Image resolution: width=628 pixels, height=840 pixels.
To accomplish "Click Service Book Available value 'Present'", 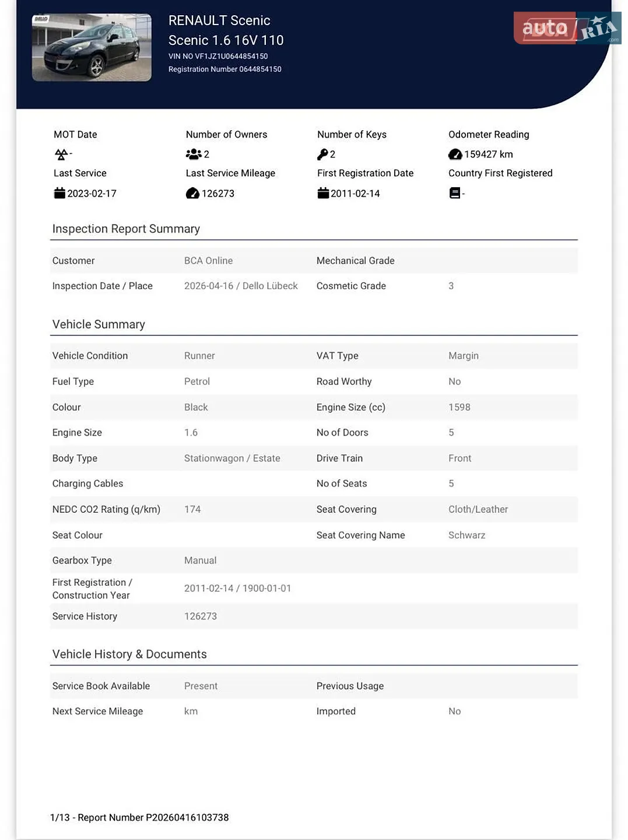I will (201, 686).
